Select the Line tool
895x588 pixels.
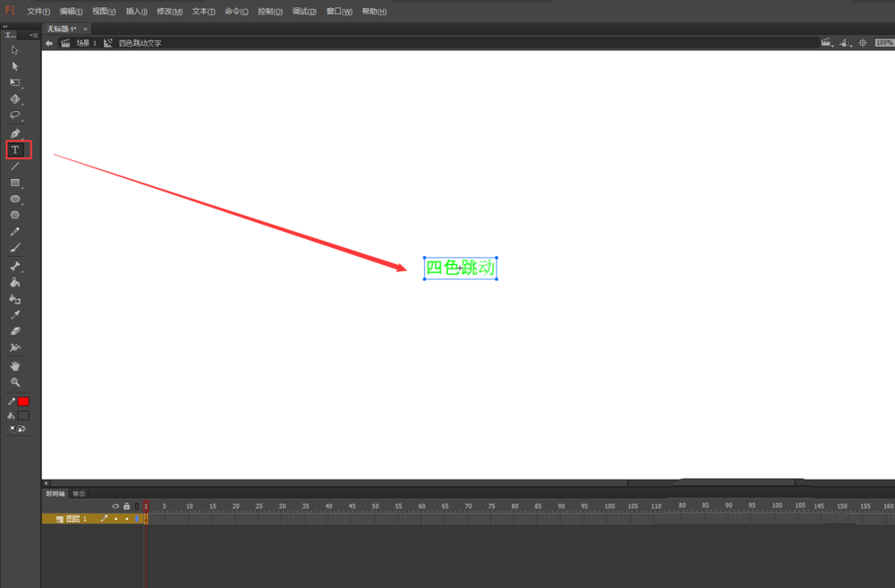15,166
